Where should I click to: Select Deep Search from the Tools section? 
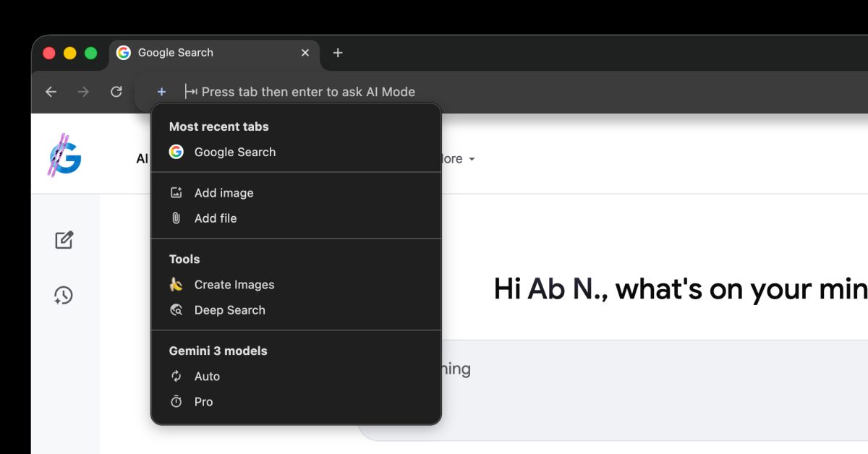pyautogui.click(x=229, y=309)
